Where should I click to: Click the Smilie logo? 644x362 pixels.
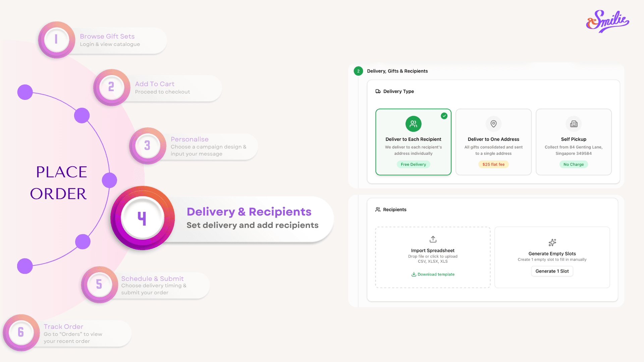tap(607, 21)
